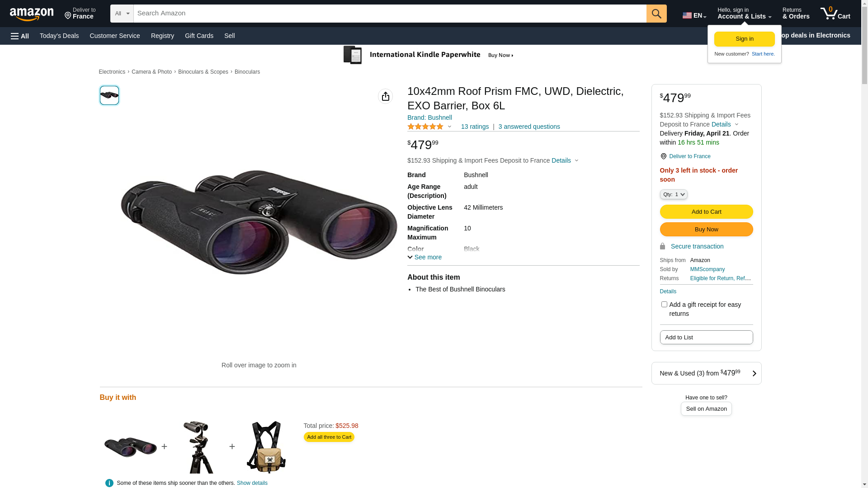Click the Amazon logo
Viewport: 868px width, 488px height.
point(32,14)
